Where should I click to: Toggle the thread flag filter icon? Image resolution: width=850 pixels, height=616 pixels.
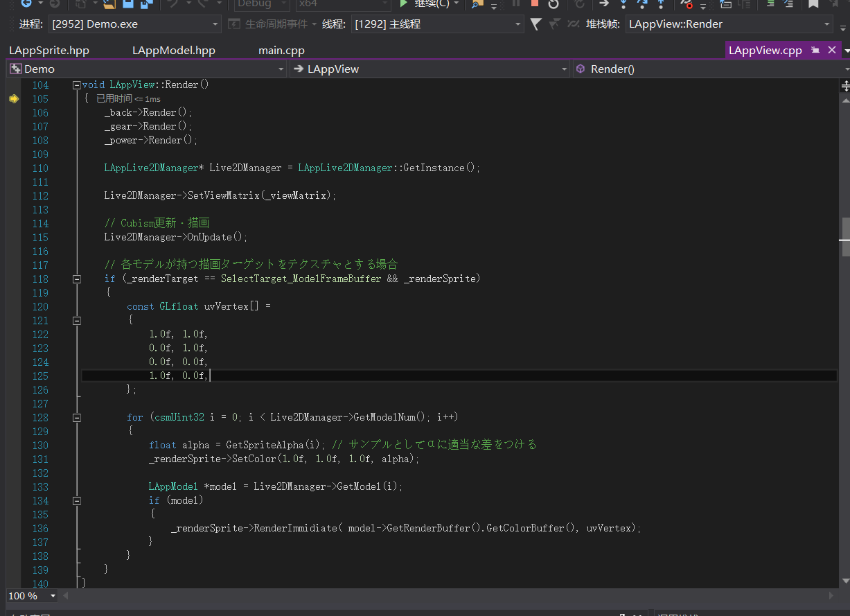535,24
